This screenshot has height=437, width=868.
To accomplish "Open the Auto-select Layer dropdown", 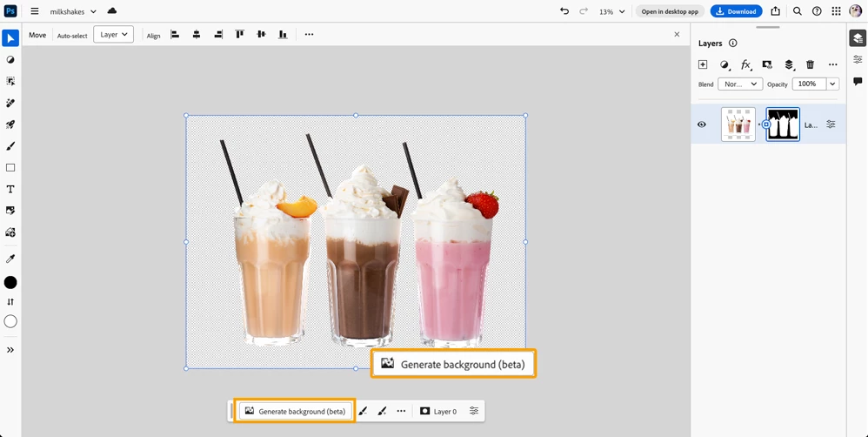I will (113, 34).
